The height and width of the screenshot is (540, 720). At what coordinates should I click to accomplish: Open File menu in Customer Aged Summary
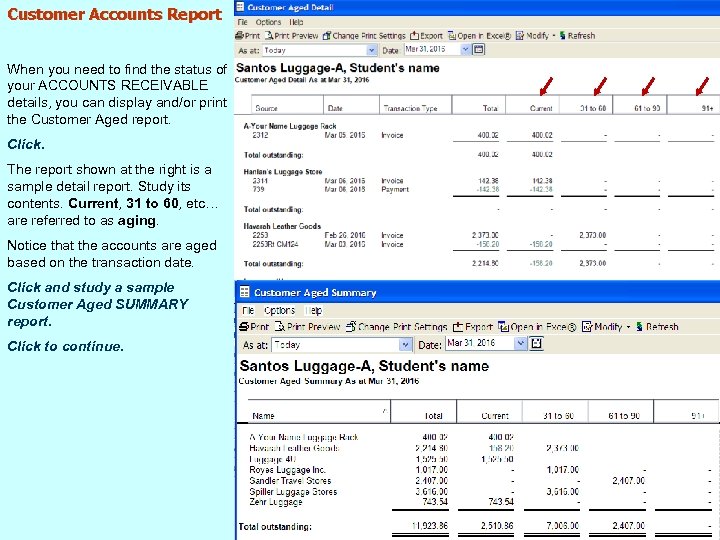[x=248, y=310]
